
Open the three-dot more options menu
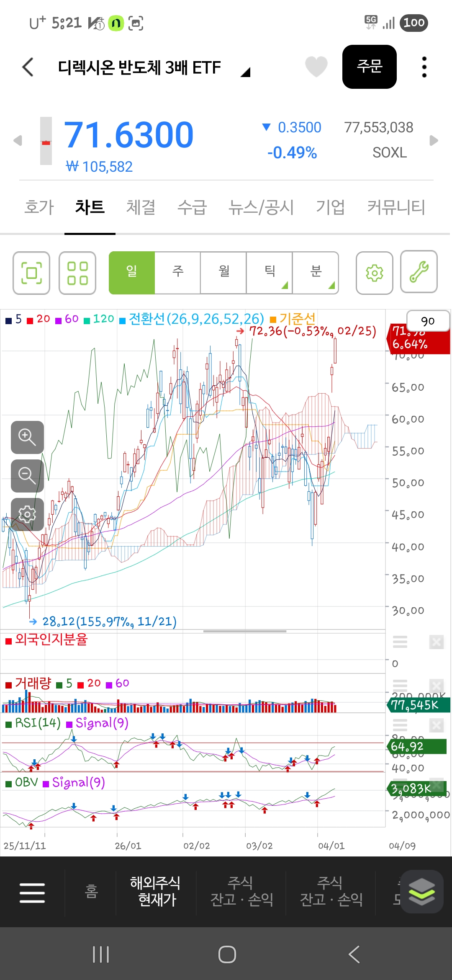pyautogui.click(x=424, y=67)
